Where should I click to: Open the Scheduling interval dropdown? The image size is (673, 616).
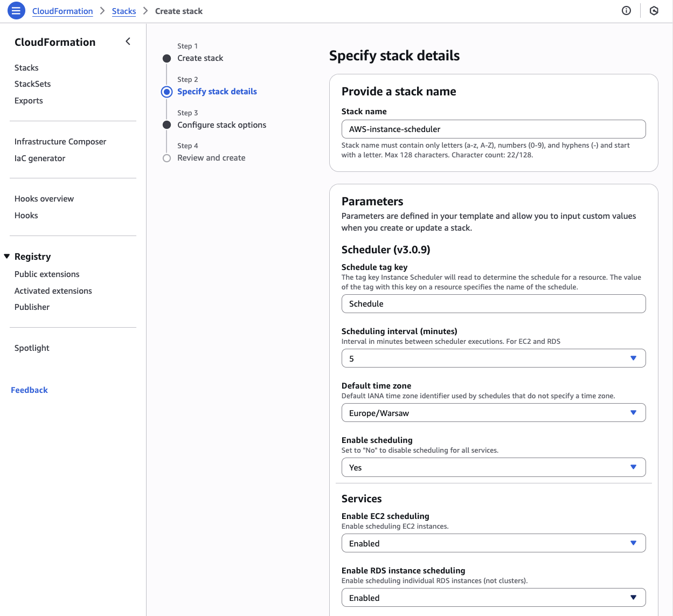(x=494, y=358)
